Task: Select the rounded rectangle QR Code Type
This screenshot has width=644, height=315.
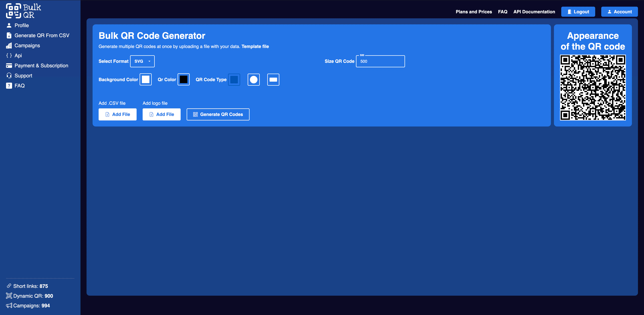Action: [x=273, y=80]
